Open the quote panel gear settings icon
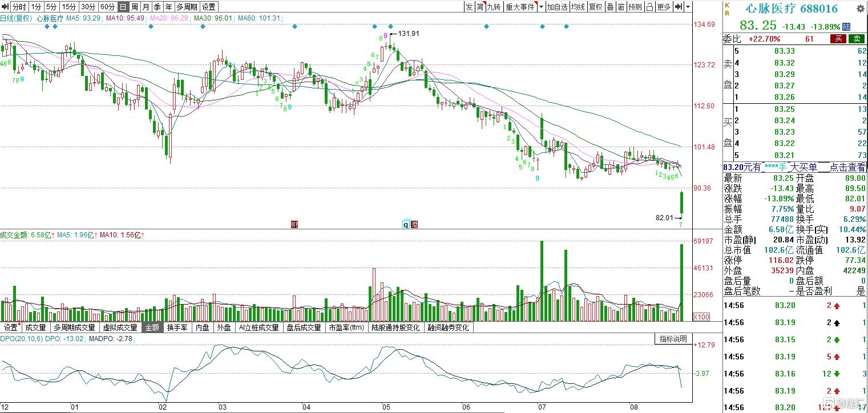The width and height of the screenshot is (868, 413). [860, 9]
